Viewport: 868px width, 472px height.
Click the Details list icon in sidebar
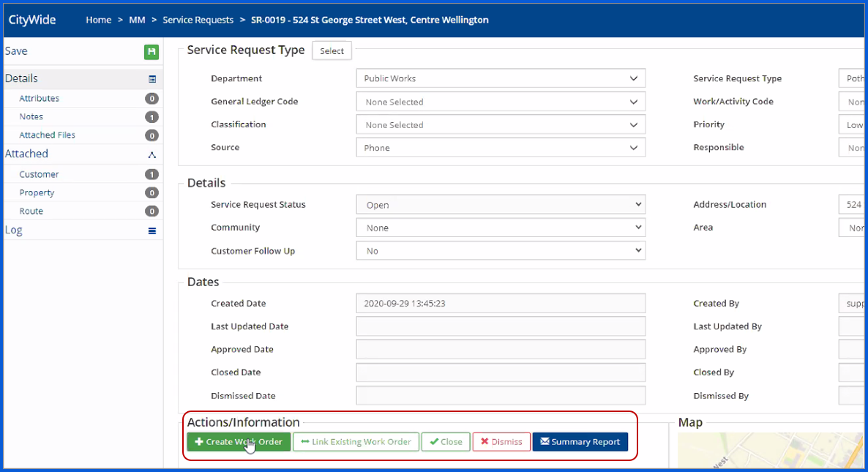coord(152,79)
